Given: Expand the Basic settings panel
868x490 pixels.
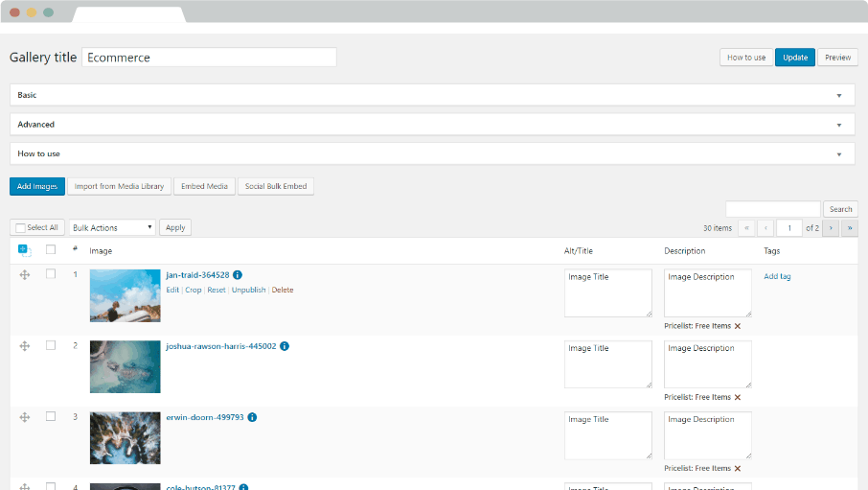Looking at the screenshot, I should [x=432, y=95].
